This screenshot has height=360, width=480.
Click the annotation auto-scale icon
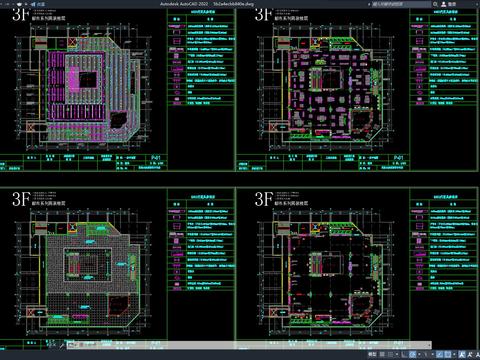[470, 354]
